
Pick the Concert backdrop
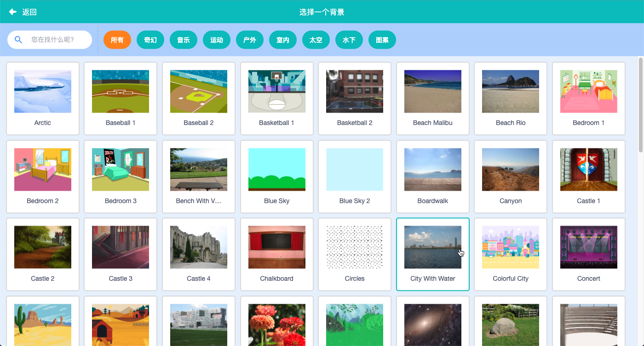[x=589, y=254]
